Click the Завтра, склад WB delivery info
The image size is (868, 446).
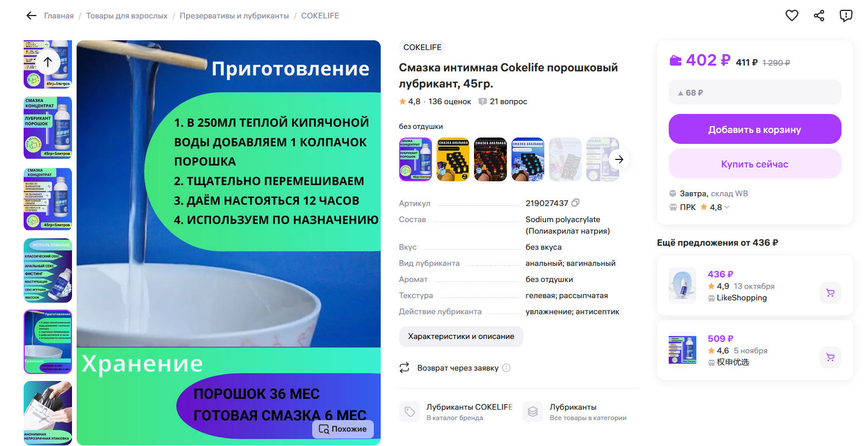tap(714, 193)
